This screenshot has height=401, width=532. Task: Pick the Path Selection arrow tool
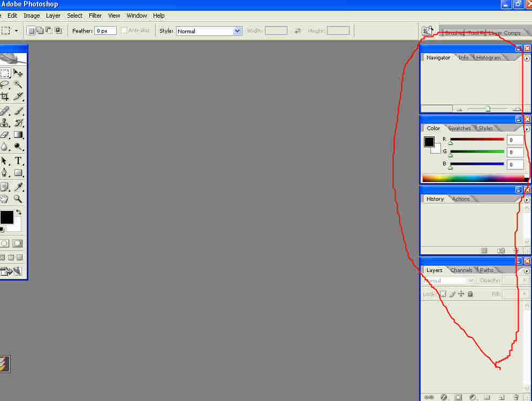click(x=5, y=161)
